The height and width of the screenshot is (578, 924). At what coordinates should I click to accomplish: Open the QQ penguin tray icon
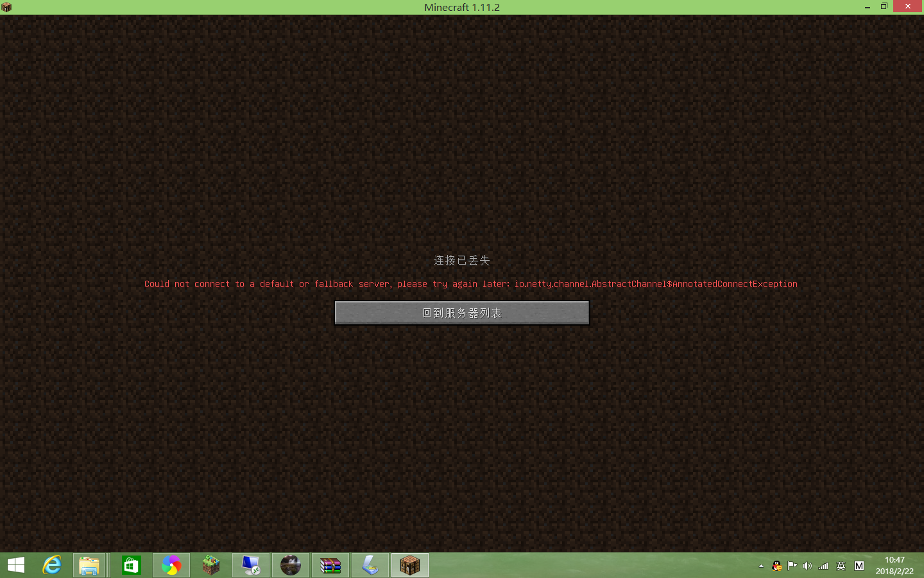[x=777, y=566]
